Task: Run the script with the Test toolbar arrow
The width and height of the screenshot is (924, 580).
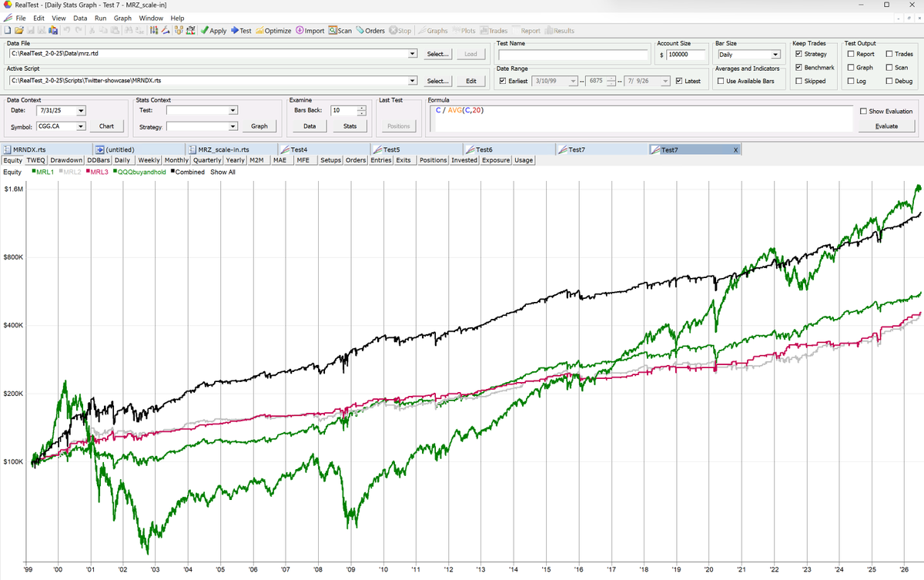Action: pyautogui.click(x=241, y=31)
